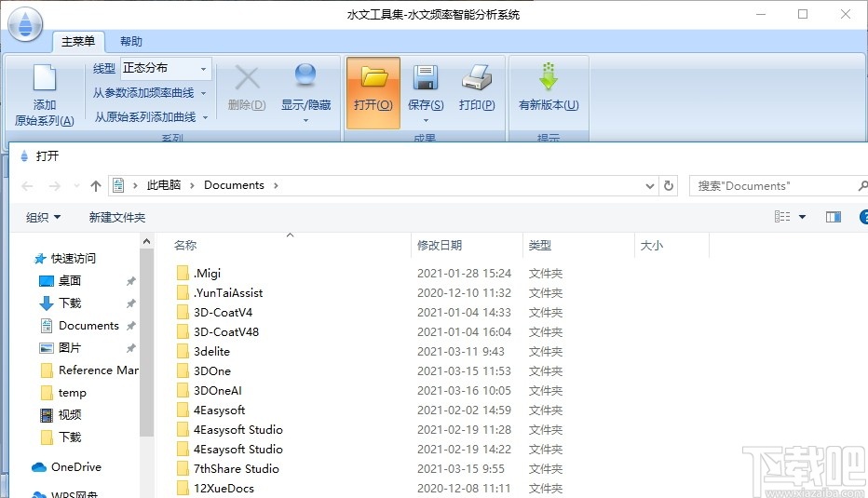Select the 7thShare Studio folder
The width and height of the screenshot is (868, 498).
click(x=228, y=468)
